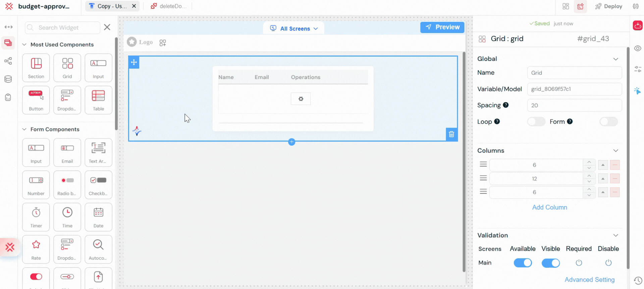Click the blue plus below the grid
Screen dimensions: 644x289
coord(291,142)
